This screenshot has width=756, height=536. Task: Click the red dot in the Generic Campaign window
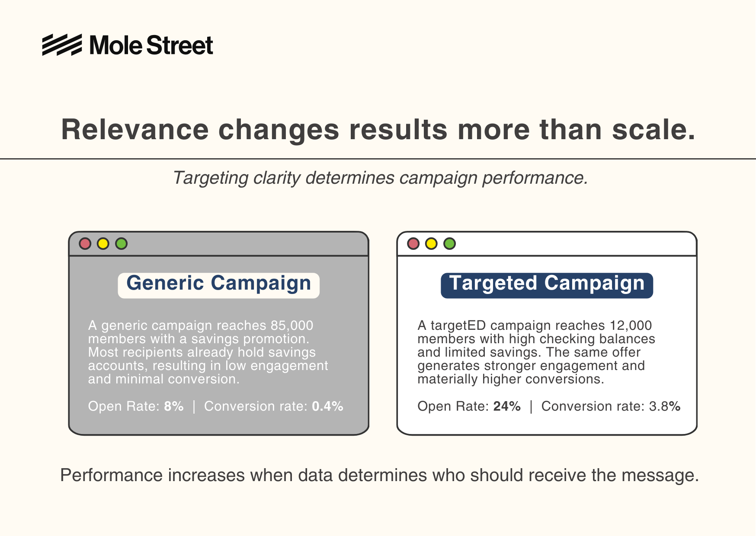tap(85, 244)
